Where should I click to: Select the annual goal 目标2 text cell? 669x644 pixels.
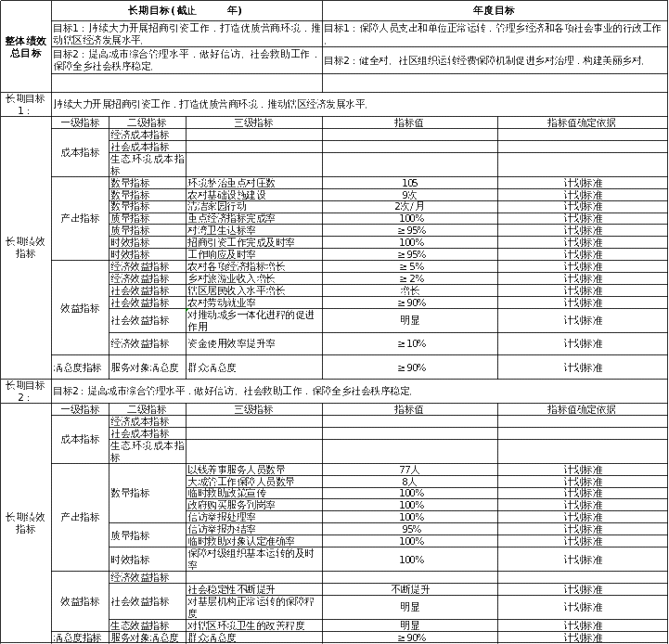click(x=495, y=63)
